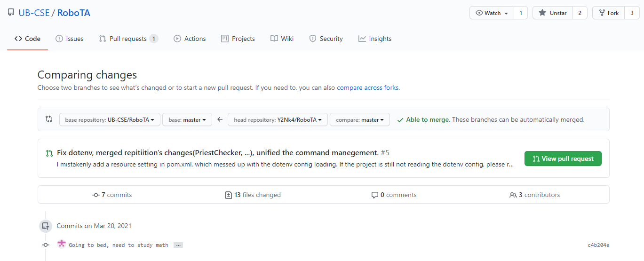
Task: Click the green pull request icon beside title
Action: point(49,153)
